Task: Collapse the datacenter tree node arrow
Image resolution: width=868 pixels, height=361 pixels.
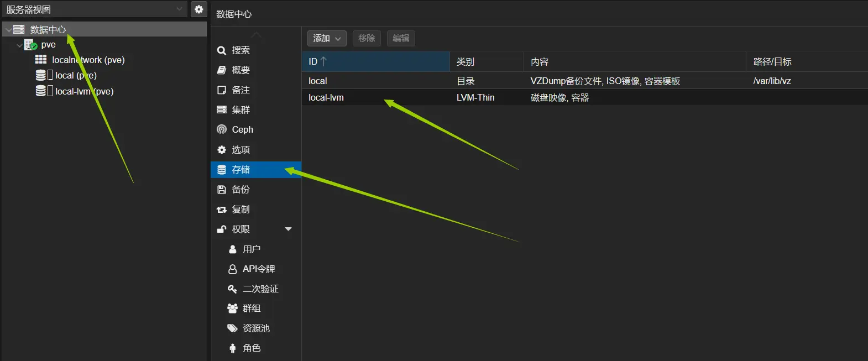Action: [8, 29]
